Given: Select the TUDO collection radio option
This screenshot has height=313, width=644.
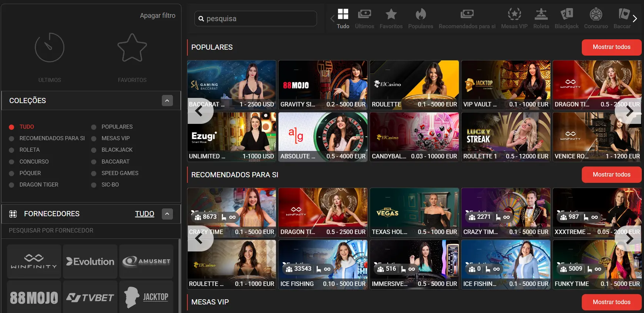Looking at the screenshot, I should (x=11, y=127).
